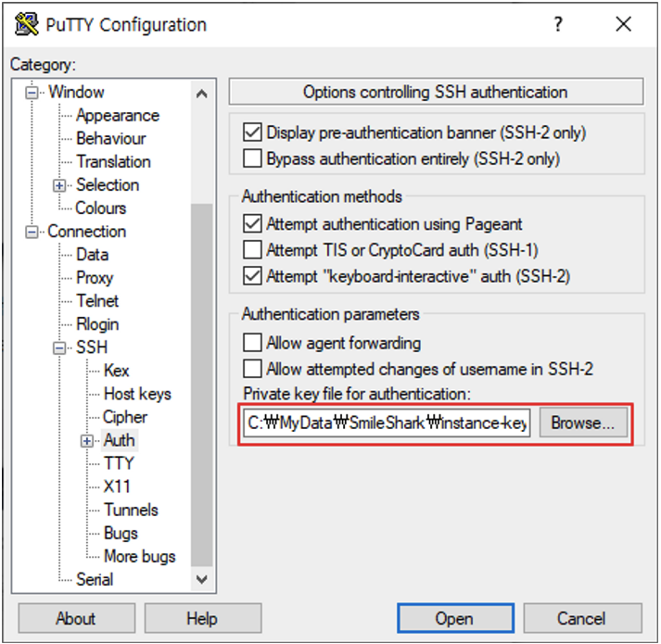Select Colours in the category tree
Viewport: 661px width, 644px height.
[100, 208]
